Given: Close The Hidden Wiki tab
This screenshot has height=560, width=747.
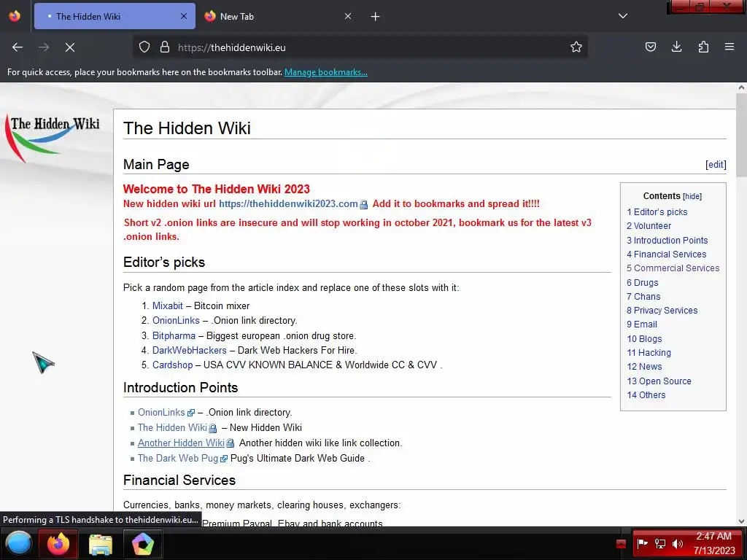Looking at the screenshot, I should pos(184,16).
